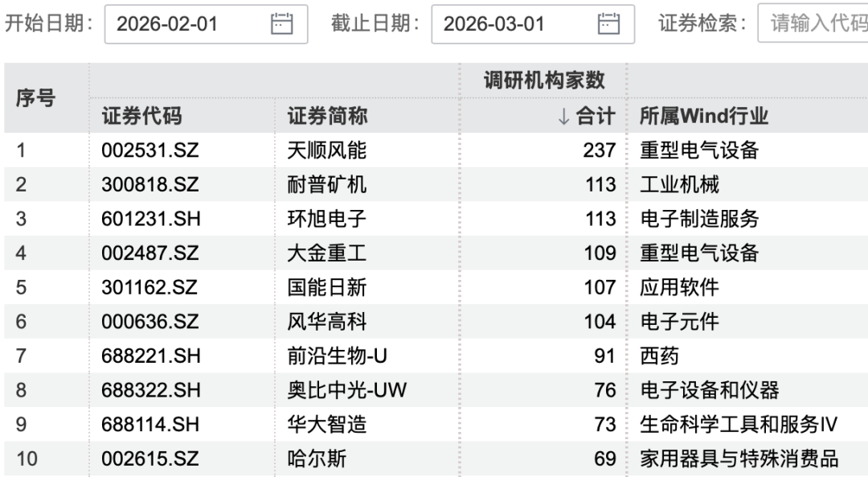Open the end date calendar picker

[x=608, y=24]
